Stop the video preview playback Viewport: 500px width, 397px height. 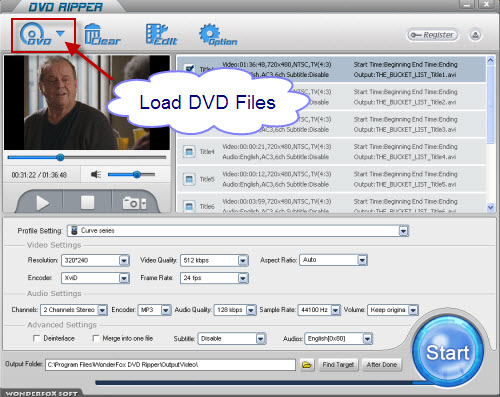[x=87, y=202]
